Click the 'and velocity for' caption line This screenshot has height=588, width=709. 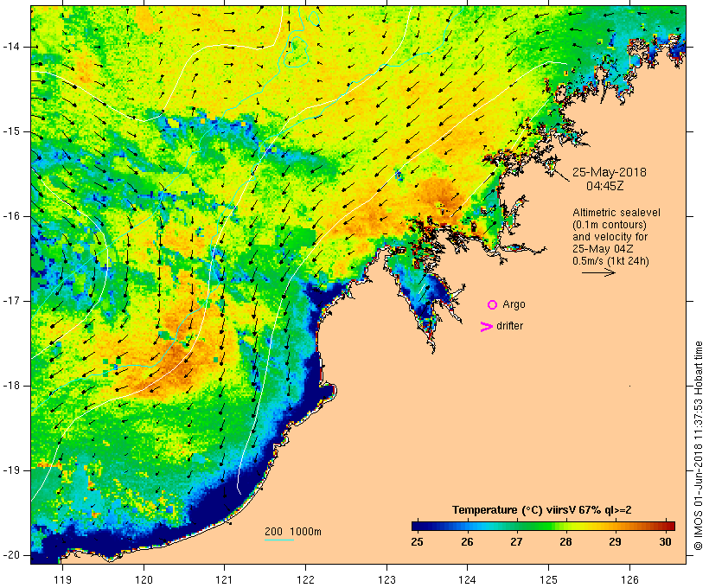[x=610, y=237]
